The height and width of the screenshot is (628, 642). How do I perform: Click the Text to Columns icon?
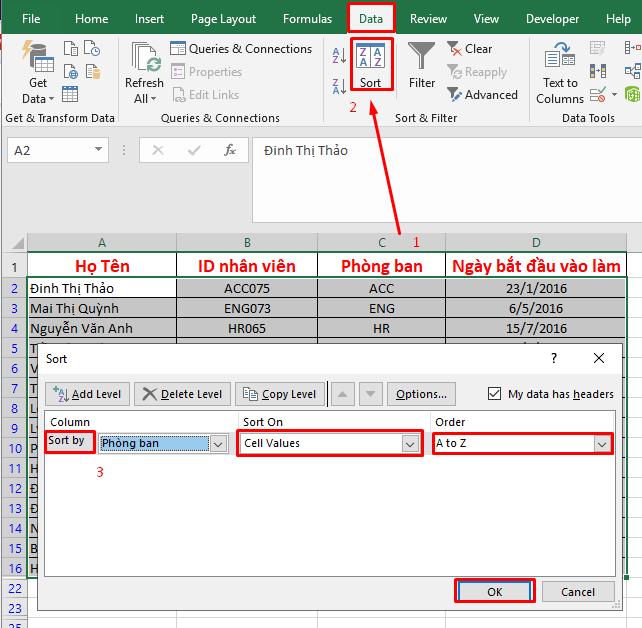click(x=560, y=62)
